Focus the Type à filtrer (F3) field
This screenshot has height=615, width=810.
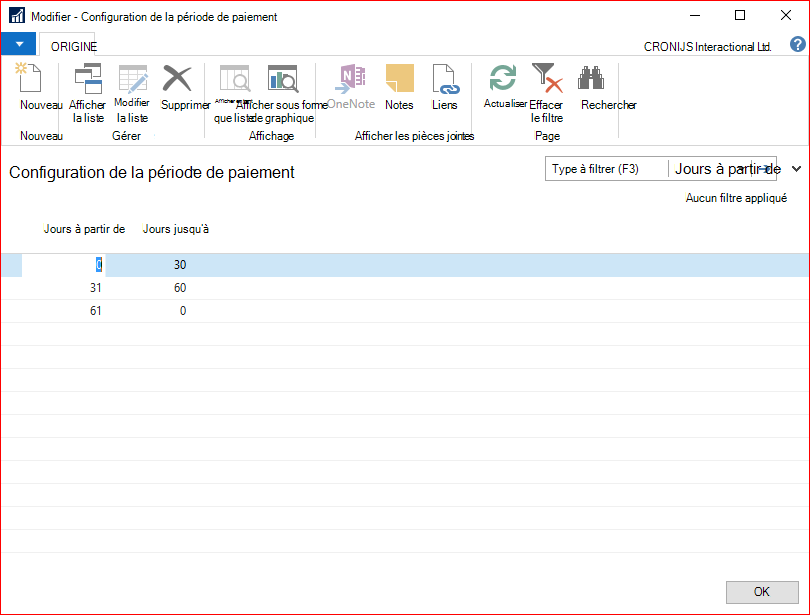coord(607,169)
